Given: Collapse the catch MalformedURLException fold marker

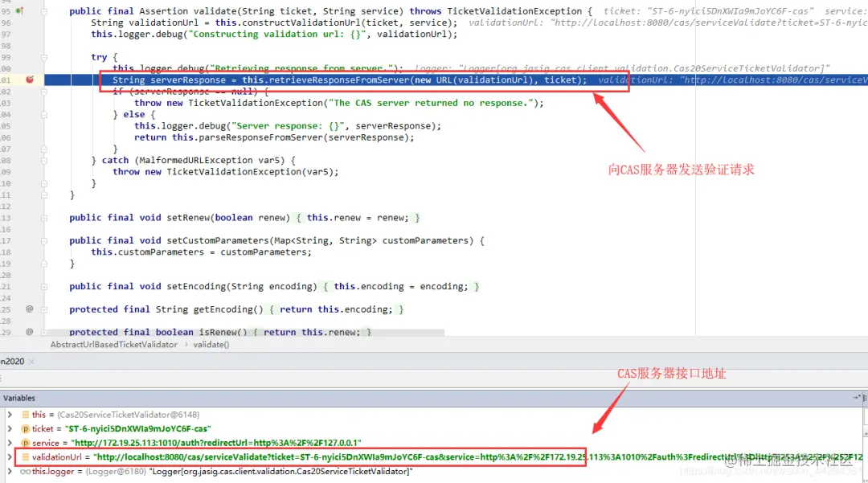Looking at the screenshot, I should 44,161.
